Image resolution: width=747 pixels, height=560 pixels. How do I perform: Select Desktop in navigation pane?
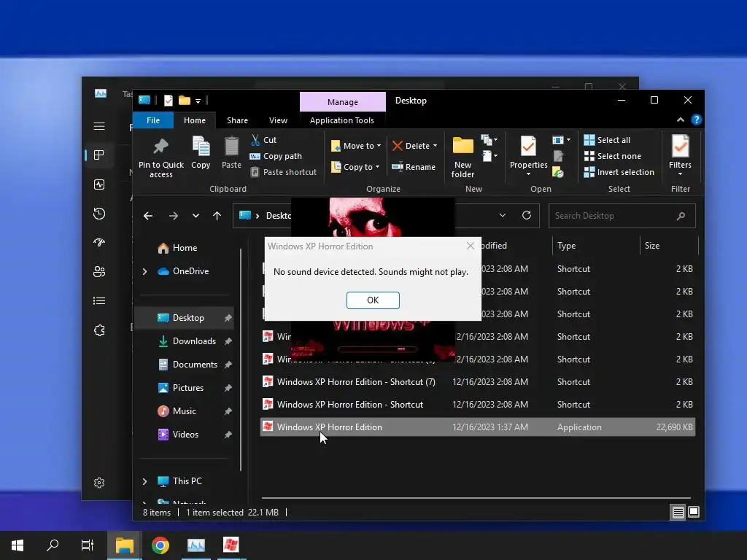pyautogui.click(x=185, y=318)
